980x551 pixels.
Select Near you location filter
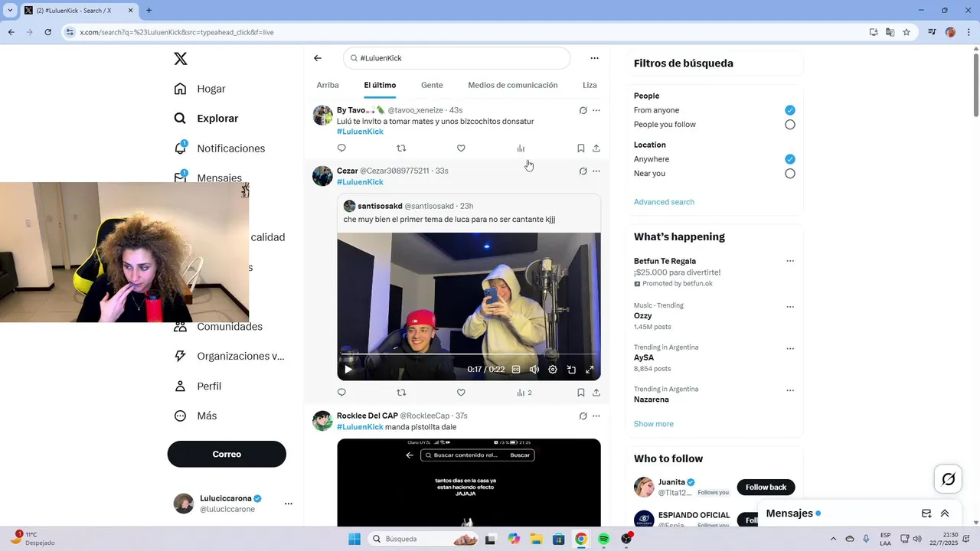point(790,174)
